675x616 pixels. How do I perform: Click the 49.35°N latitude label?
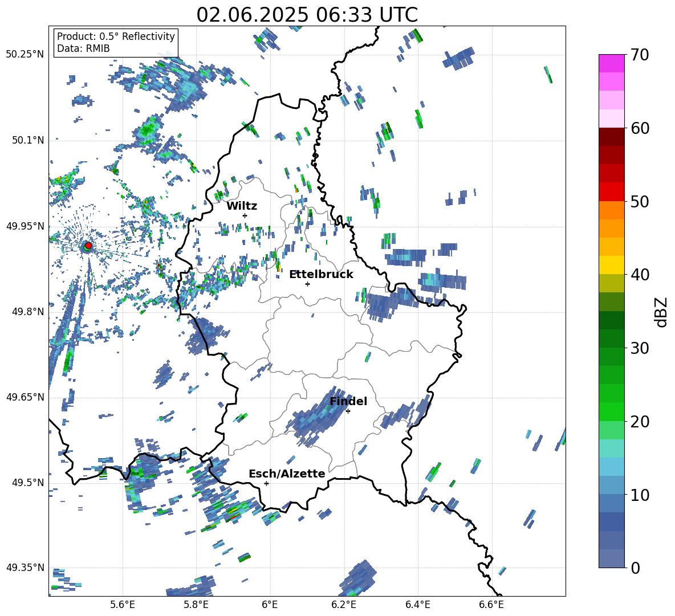click(x=25, y=568)
